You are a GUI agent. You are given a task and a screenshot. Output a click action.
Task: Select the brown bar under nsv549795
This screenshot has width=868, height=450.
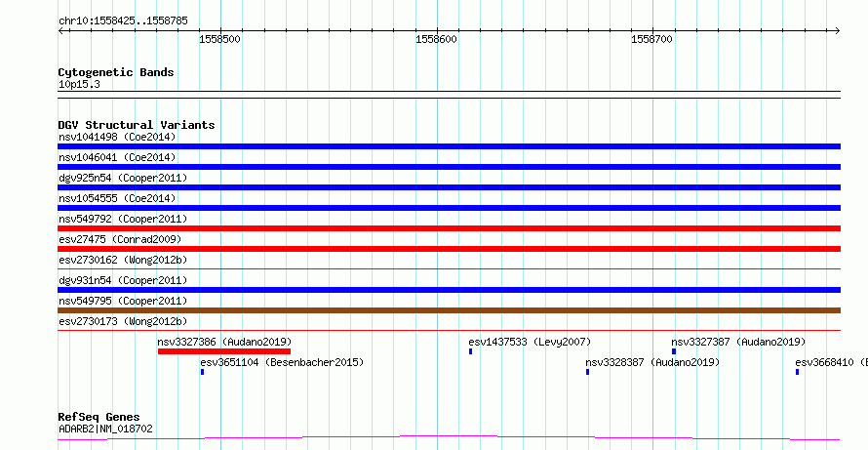[x=449, y=310]
